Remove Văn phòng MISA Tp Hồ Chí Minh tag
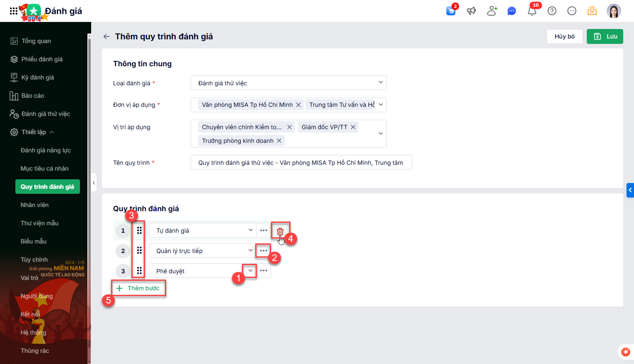The image size is (634, 364). point(298,105)
